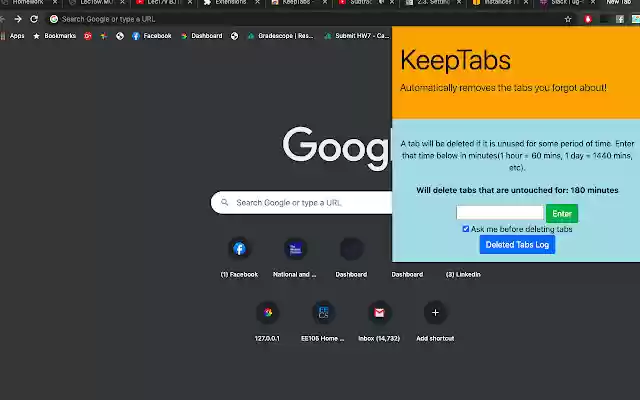Focus the KeepTabs minutes input field
The height and width of the screenshot is (400, 640).
500,213
